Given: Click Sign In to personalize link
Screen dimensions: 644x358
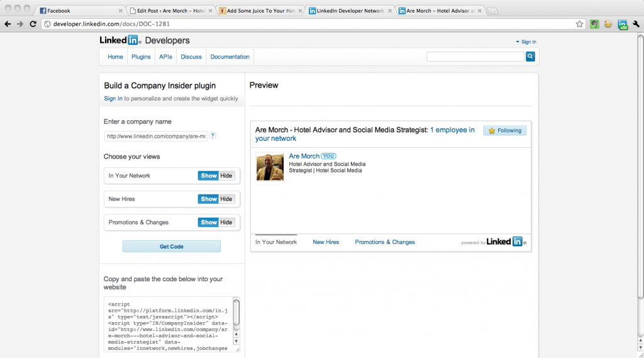Looking at the screenshot, I should (113, 99).
